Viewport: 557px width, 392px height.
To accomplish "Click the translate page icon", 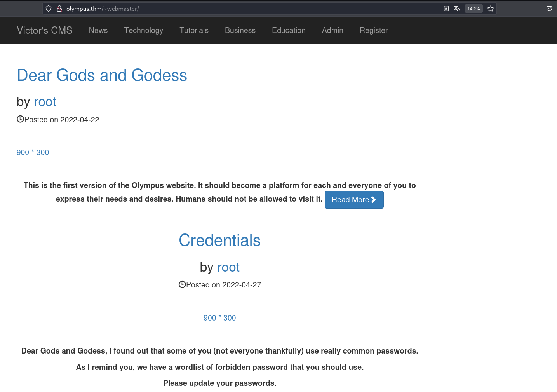I will tap(457, 9).
